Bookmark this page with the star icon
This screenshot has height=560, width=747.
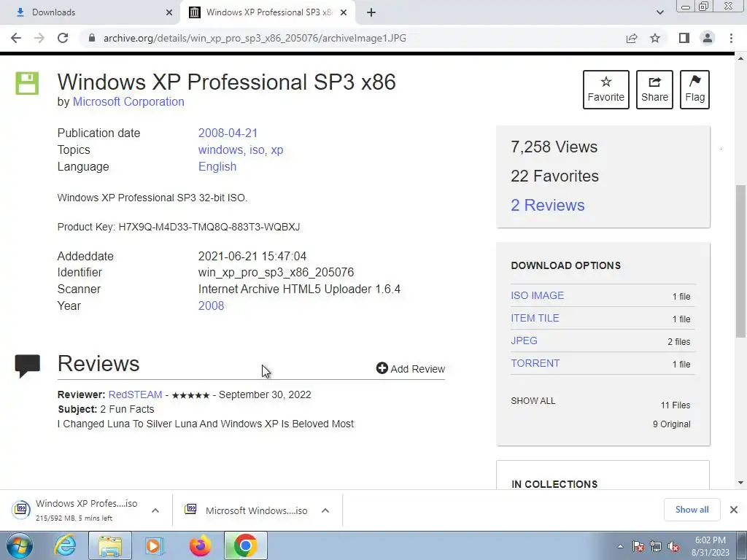coord(655,38)
